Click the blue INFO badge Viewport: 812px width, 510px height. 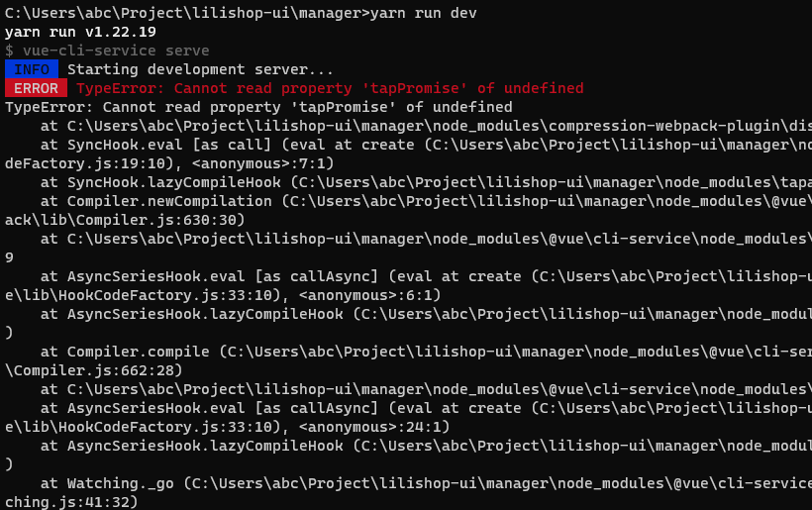(32, 69)
